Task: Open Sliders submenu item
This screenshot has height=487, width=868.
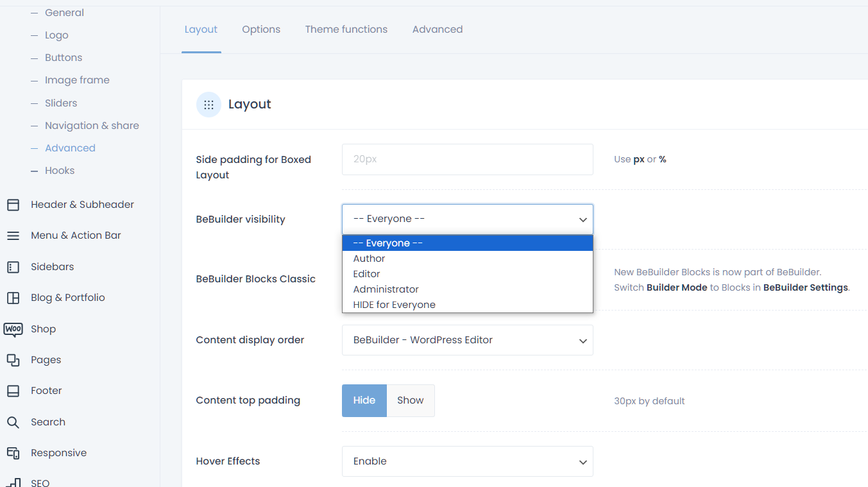Action: (x=61, y=103)
